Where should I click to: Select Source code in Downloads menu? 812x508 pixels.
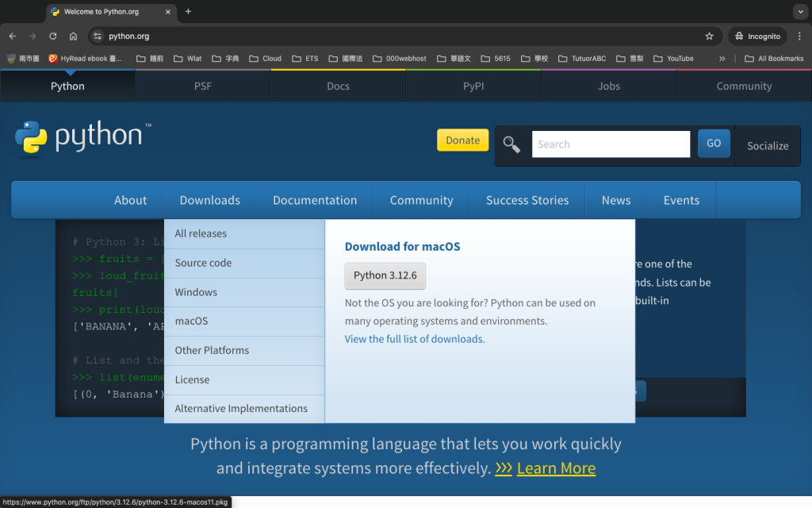pyautogui.click(x=244, y=263)
